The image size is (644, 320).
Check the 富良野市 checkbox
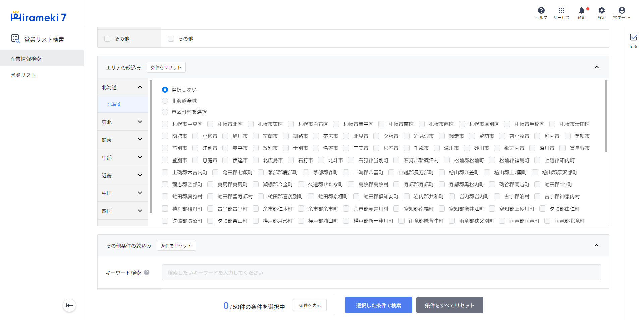pyautogui.click(x=562, y=148)
